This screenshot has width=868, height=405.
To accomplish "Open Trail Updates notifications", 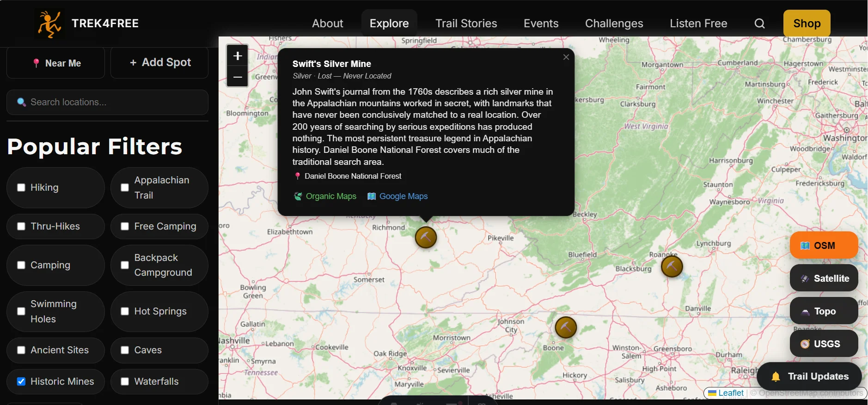I will 809,376.
